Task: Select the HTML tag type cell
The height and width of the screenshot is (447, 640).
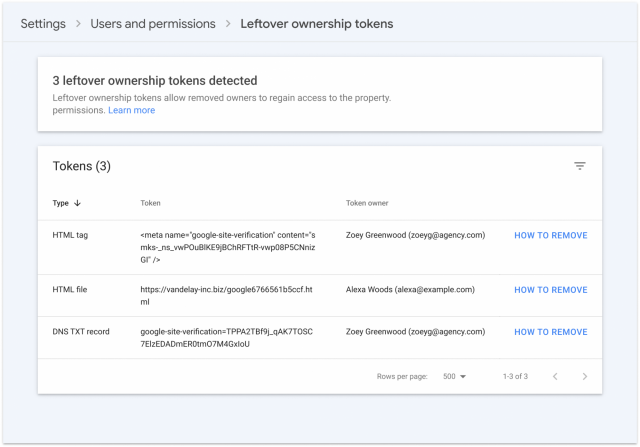Action: [x=71, y=236]
